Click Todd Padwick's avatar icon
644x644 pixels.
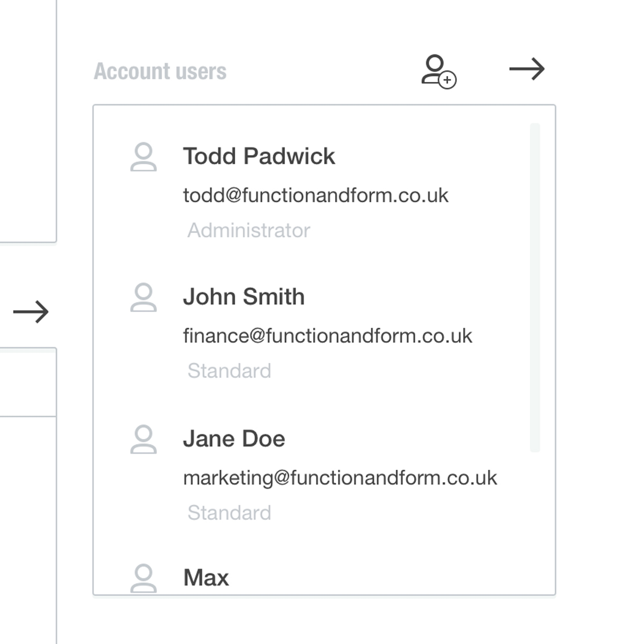click(143, 157)
